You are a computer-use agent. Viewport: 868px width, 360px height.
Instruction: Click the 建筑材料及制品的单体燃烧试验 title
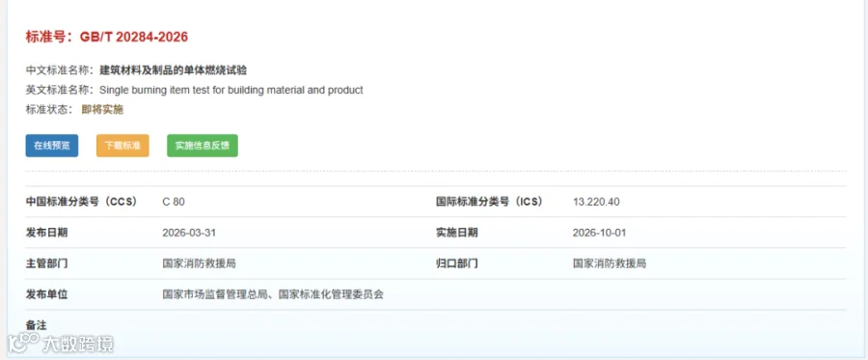click(174, 70)
